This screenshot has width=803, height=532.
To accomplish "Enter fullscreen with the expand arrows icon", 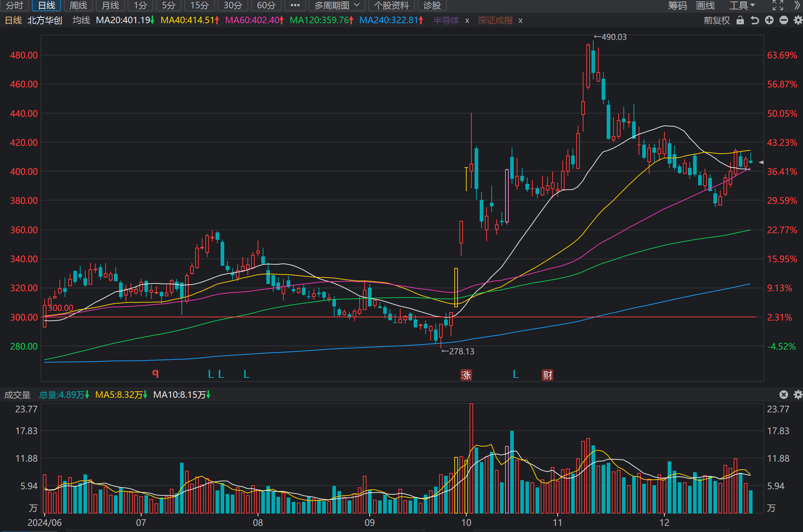I will (x=778, y=5).
